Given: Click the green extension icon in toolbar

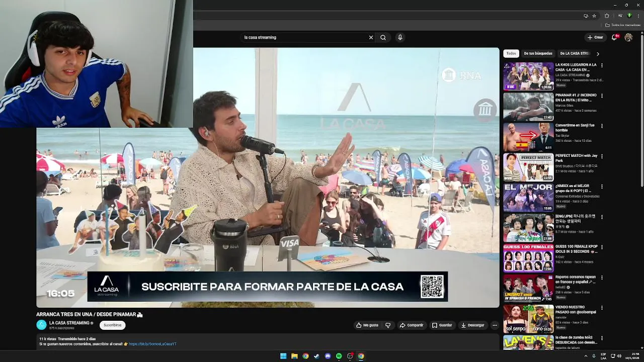Looking at the screenshot, I should tap(629, 16).
